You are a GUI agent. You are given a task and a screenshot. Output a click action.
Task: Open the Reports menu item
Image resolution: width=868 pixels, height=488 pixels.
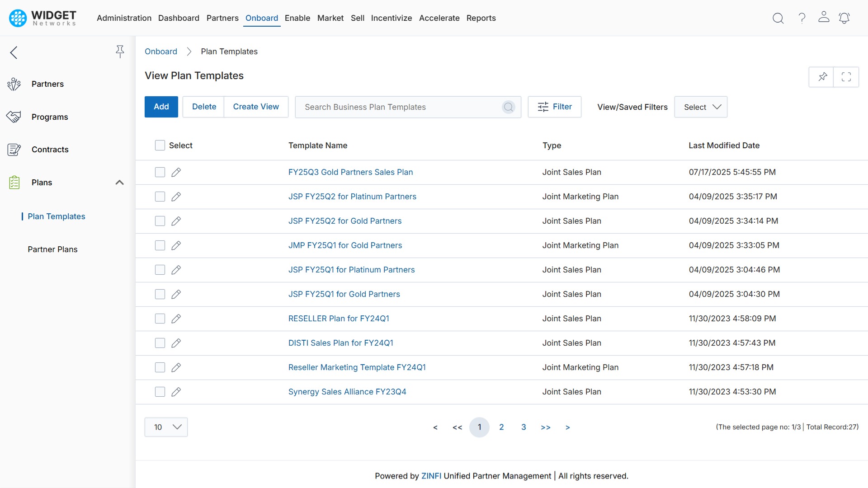pyautogui.click(x=481, y=18)
